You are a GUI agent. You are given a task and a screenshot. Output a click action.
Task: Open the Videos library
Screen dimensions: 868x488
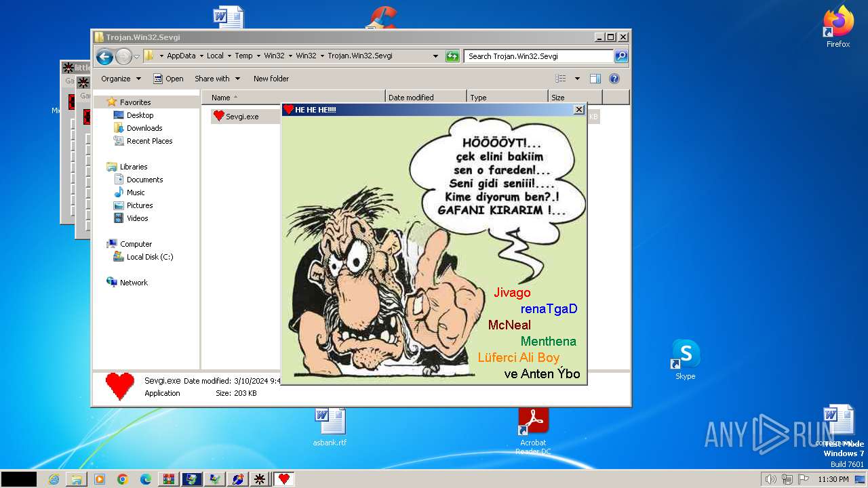[137, 218]
